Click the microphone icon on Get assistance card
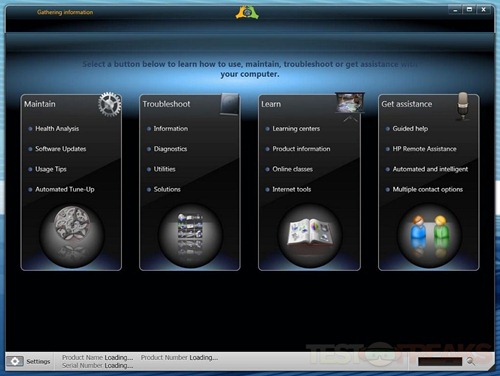The image size is (500, 376). pos(463,106)
